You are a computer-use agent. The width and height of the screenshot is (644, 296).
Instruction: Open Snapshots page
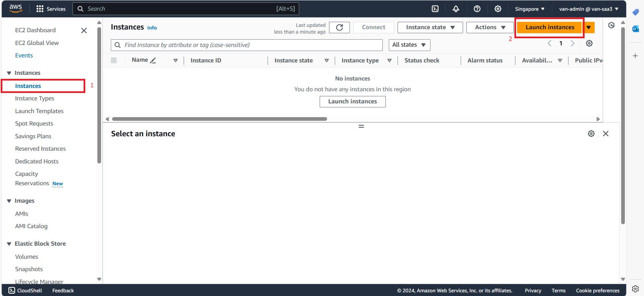click(x=29, y=269)
